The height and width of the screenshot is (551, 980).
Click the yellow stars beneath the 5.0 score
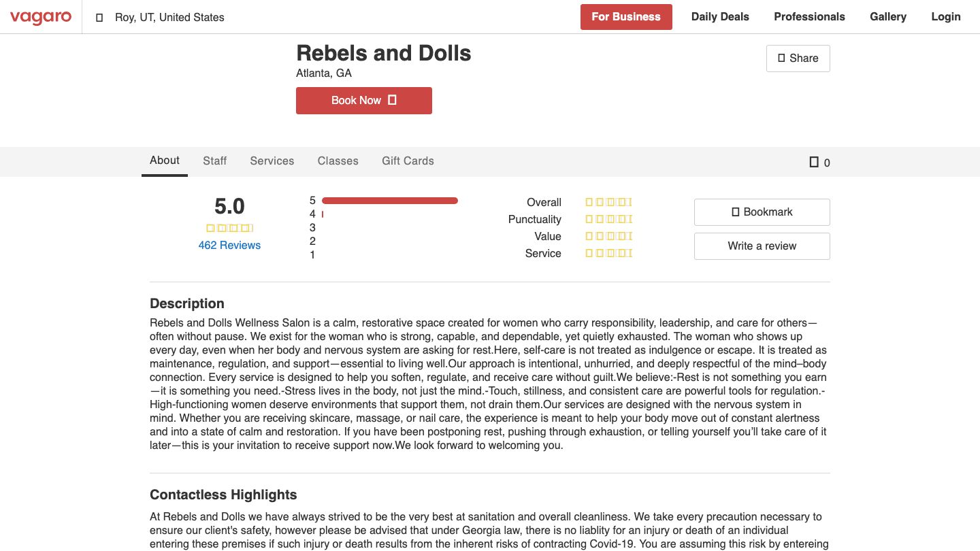pyautogui.click(x=229, y=228)
